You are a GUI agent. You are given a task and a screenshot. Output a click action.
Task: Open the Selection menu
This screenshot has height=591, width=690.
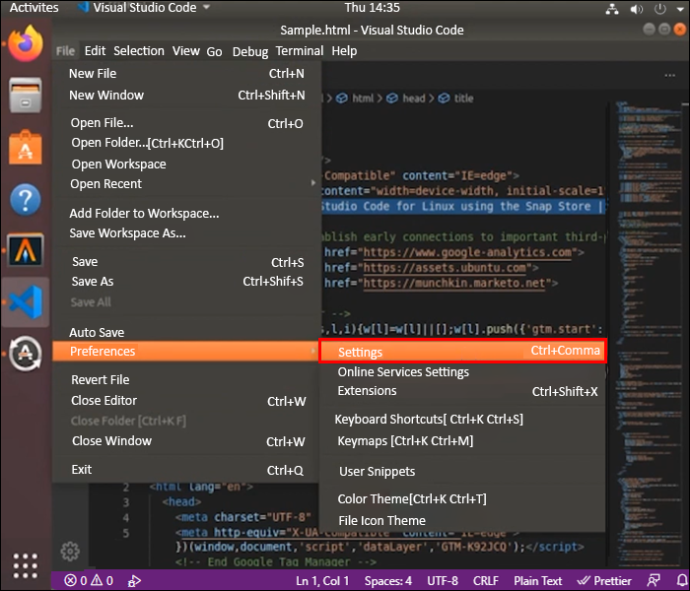pos(139,51)
